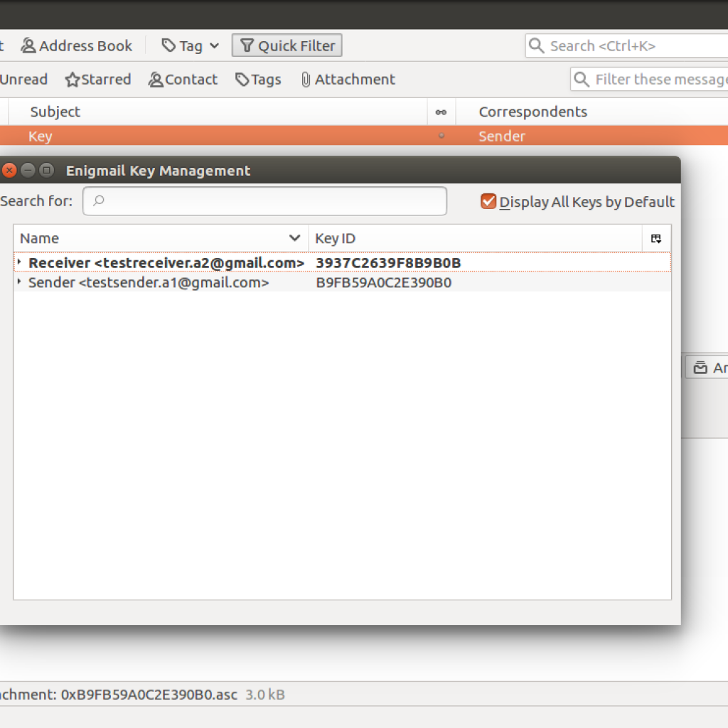Click the read status glasses column icon
The width and height of the screenshot is (728, 728).
tap(441, 112)
